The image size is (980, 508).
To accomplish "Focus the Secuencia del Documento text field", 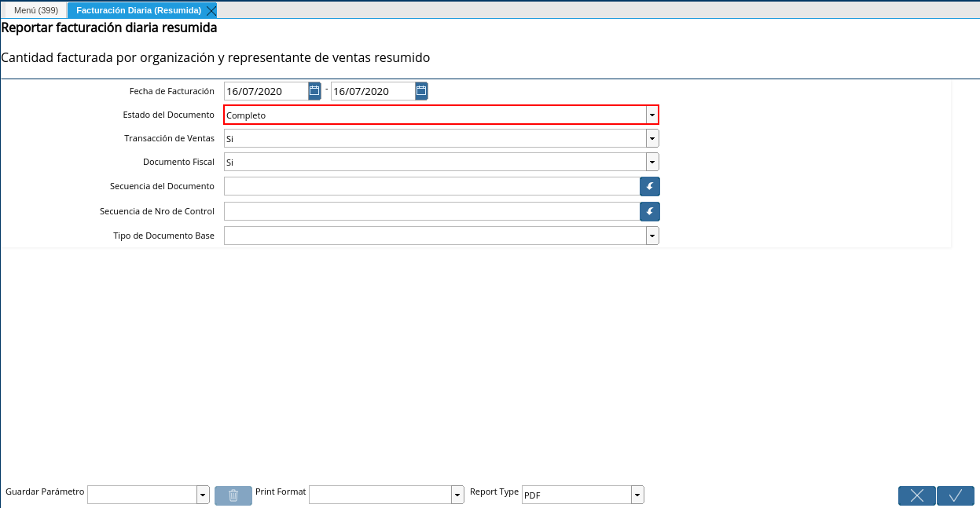I will 431,186.
